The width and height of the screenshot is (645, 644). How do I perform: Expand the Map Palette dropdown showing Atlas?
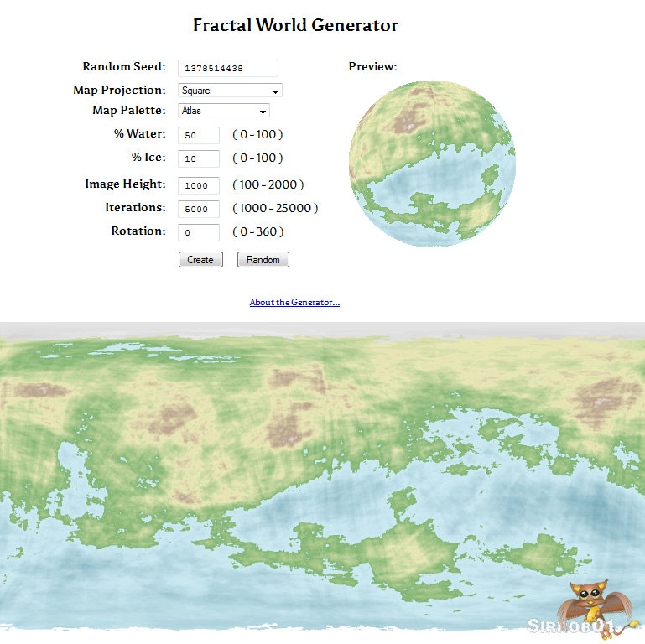[223, 111]
